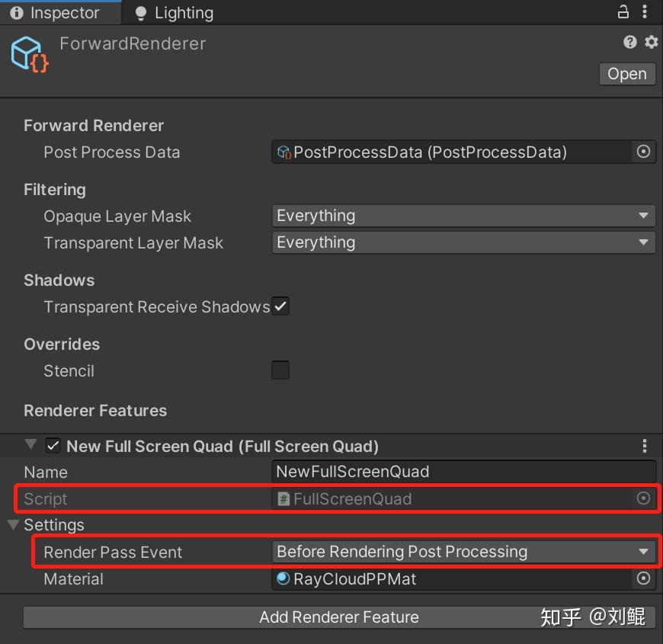Collapse the Settings foldout
Viewport: 663px width, 644px height.
pyautogui.click(x=13, y=524)
